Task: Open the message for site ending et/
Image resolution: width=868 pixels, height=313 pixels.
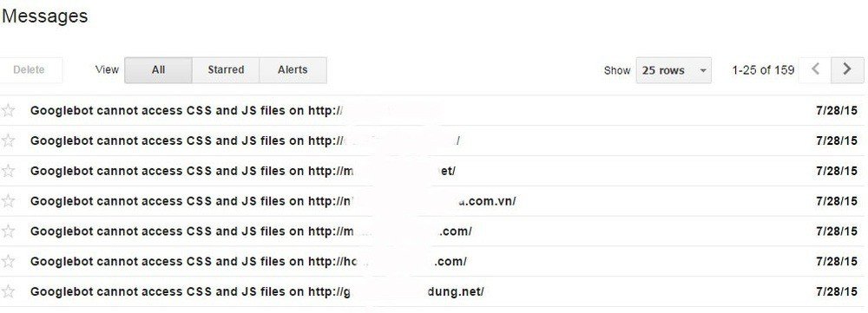Action: (x=243, y=171)
